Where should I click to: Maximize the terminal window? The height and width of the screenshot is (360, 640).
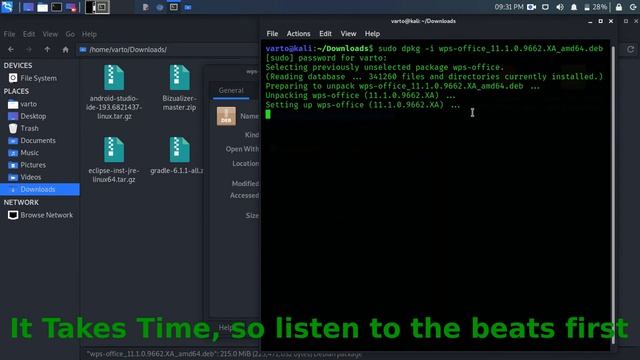coord(600,21)
